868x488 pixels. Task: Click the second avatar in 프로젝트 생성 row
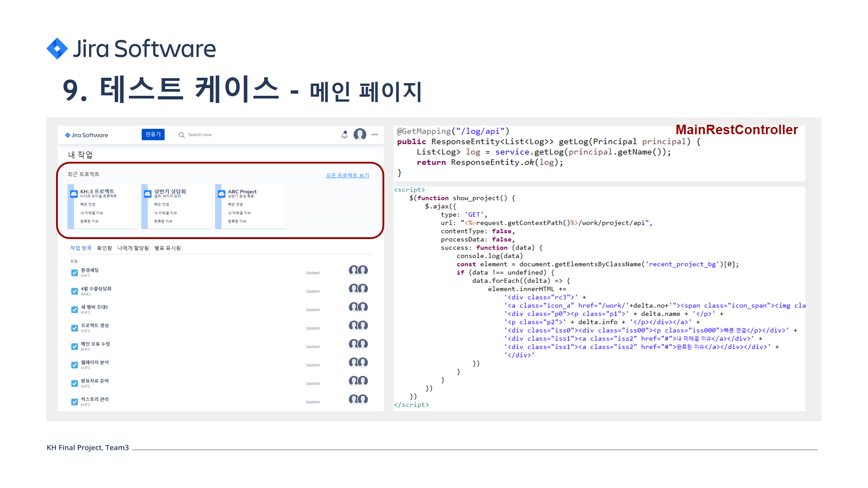click(363, 326)
